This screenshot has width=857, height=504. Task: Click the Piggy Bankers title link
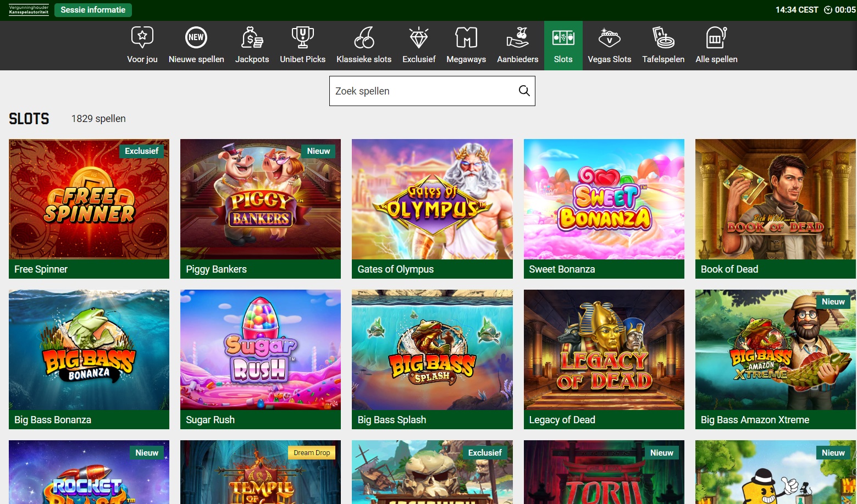[x=216, y=269]
